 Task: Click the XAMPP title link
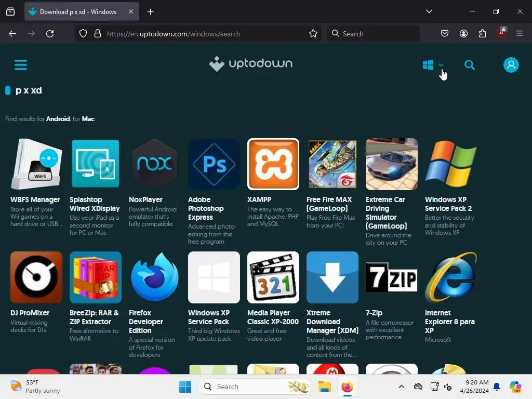(259, 199)
